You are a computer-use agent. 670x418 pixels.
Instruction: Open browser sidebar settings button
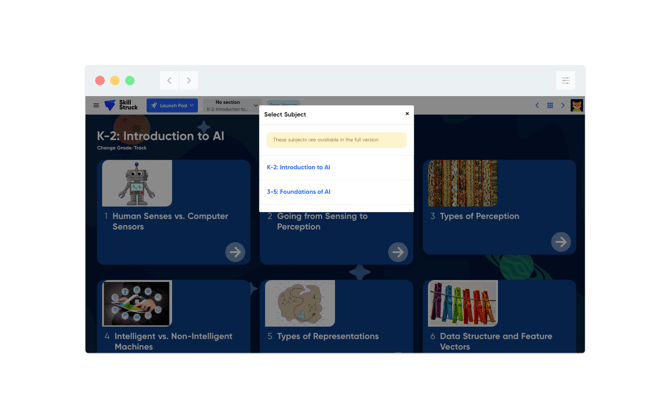(565, 81)
